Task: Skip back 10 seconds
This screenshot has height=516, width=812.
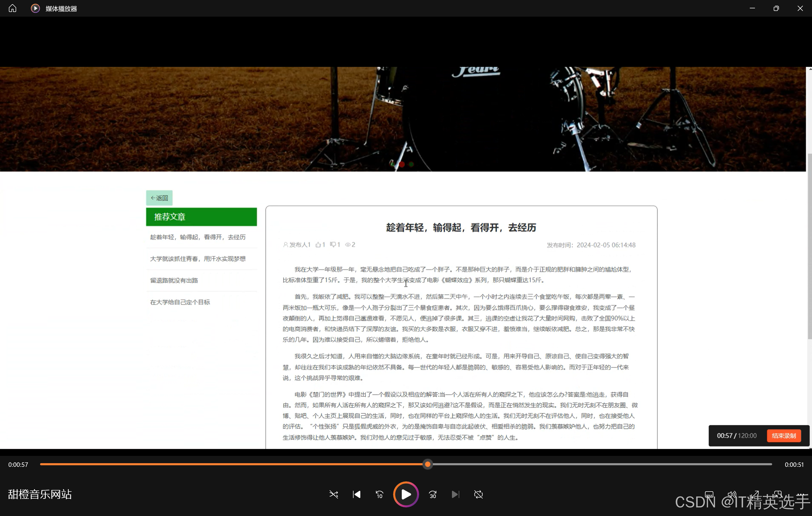Action: [x=379, y=494]
